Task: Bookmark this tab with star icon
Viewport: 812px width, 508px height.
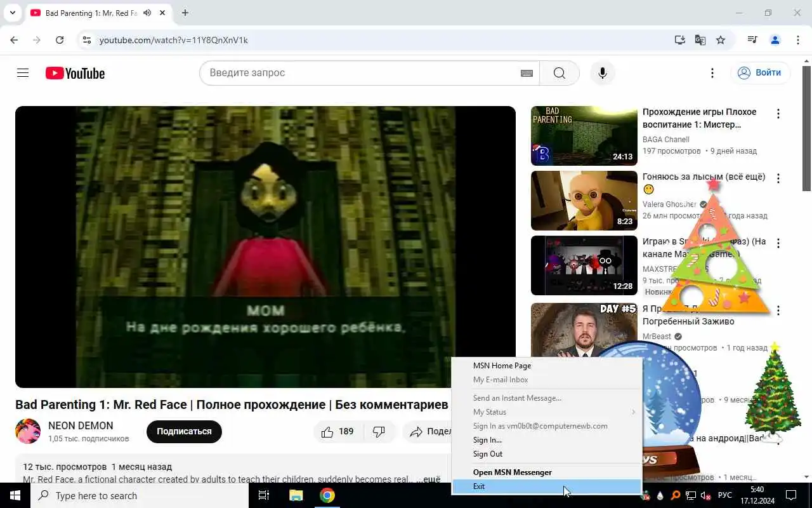Action: 721,40
